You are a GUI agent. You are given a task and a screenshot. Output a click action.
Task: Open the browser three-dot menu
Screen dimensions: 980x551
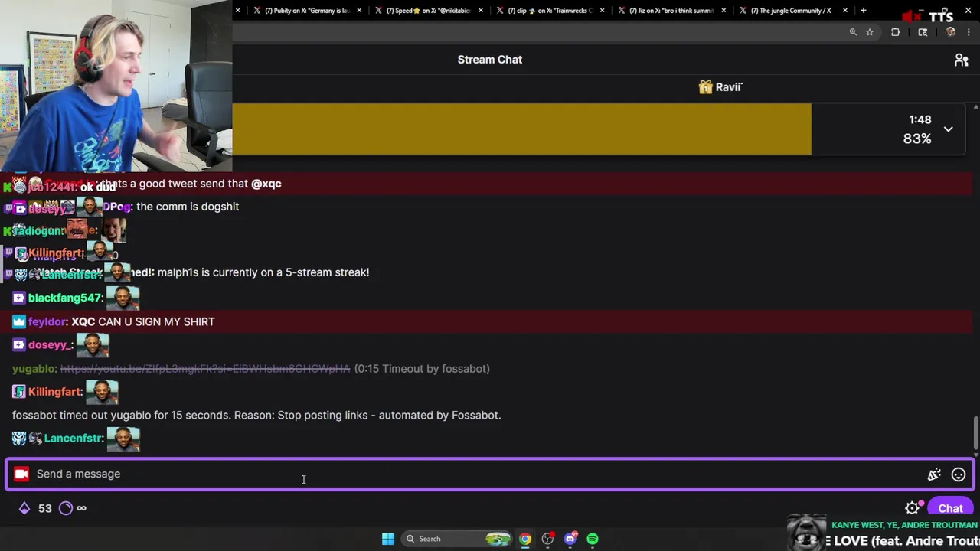tap(969, 32)
